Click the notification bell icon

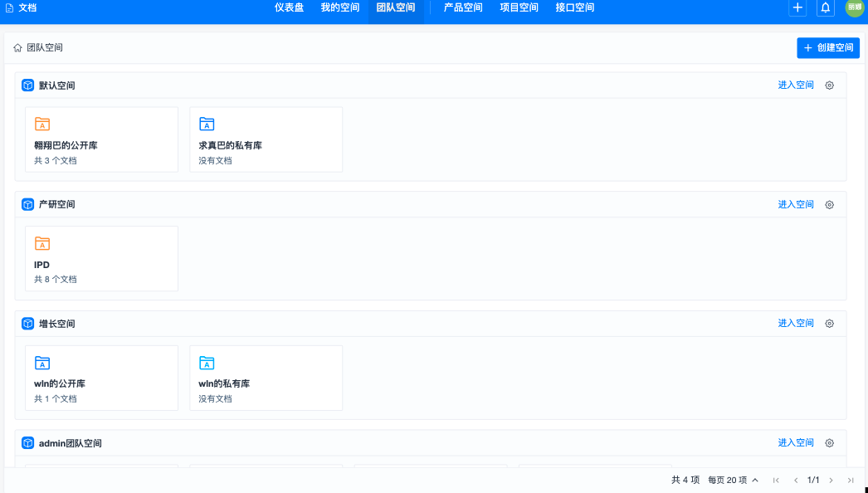pyautogui.click(x=825, y=7)
